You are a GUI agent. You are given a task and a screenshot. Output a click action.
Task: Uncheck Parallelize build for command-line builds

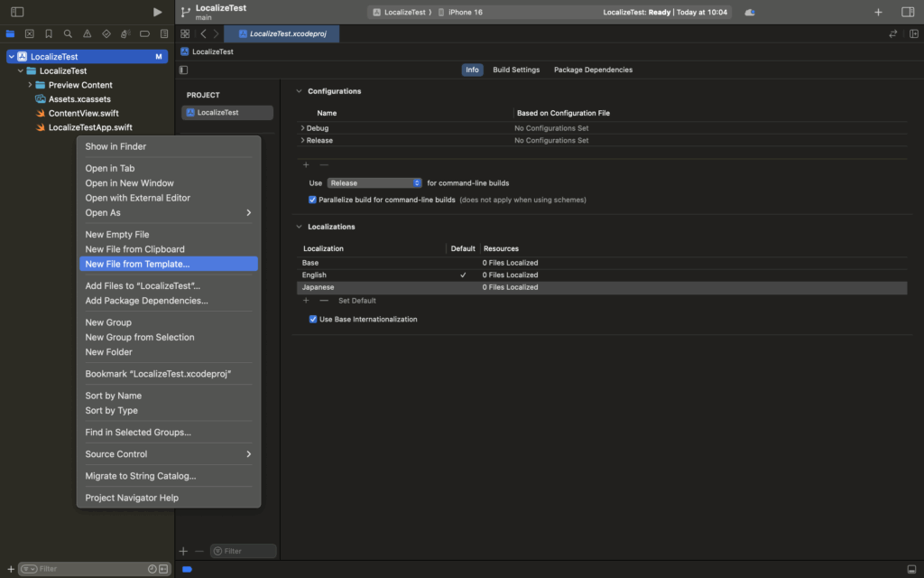coord(312,200)
